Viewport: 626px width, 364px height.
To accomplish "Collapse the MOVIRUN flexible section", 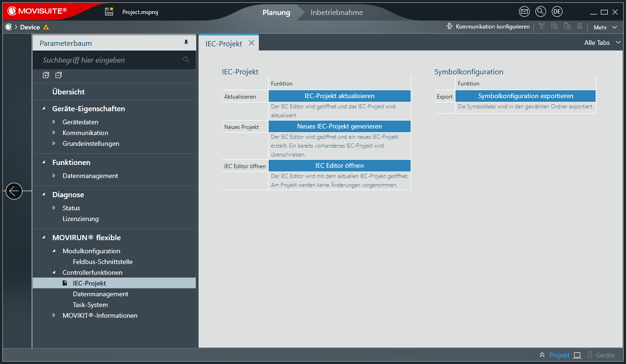I will pos(44,237).
